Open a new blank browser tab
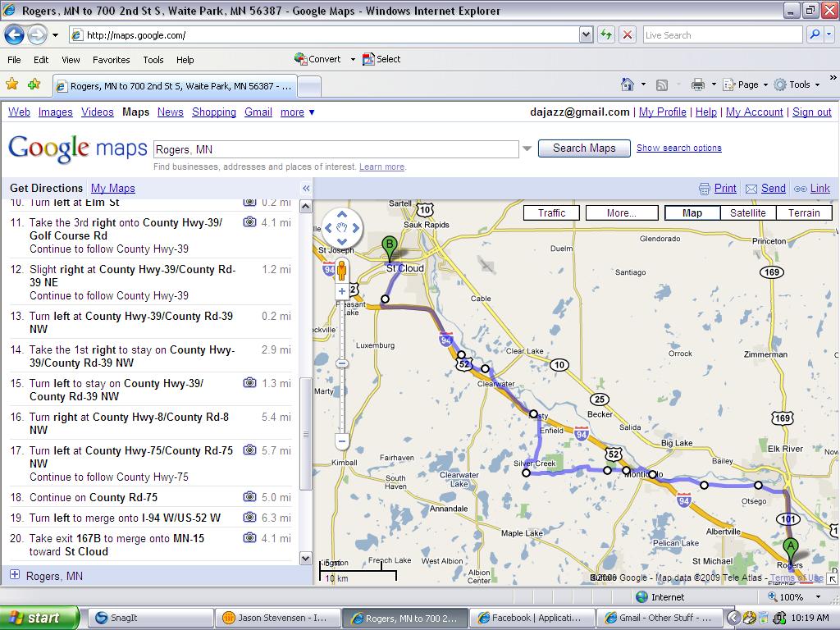This screenshot has width=840, height=630. 309,85
